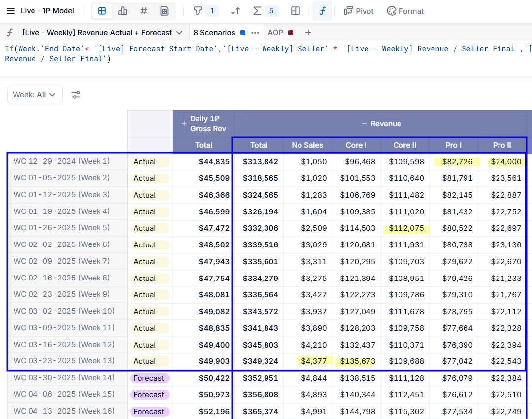The height and width of the screenshot is (419, 532).
Task: Open the filter funnel icon
Action: point(198,11)
